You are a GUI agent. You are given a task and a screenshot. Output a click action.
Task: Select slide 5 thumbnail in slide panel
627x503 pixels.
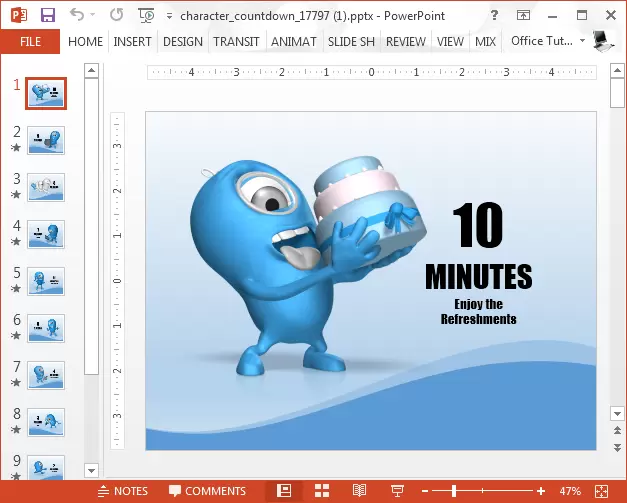click(x=46, y=280)
